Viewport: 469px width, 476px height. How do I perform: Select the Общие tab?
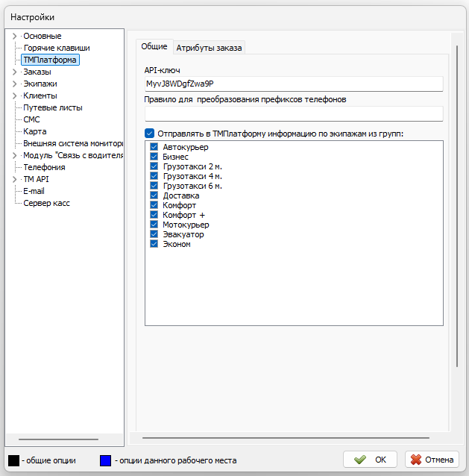point(154,46)
